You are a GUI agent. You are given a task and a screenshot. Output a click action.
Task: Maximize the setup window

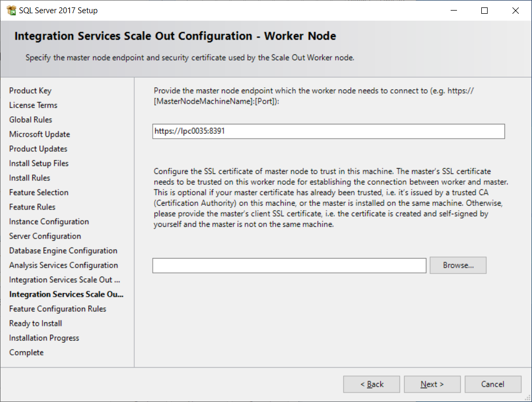(484, 11)
